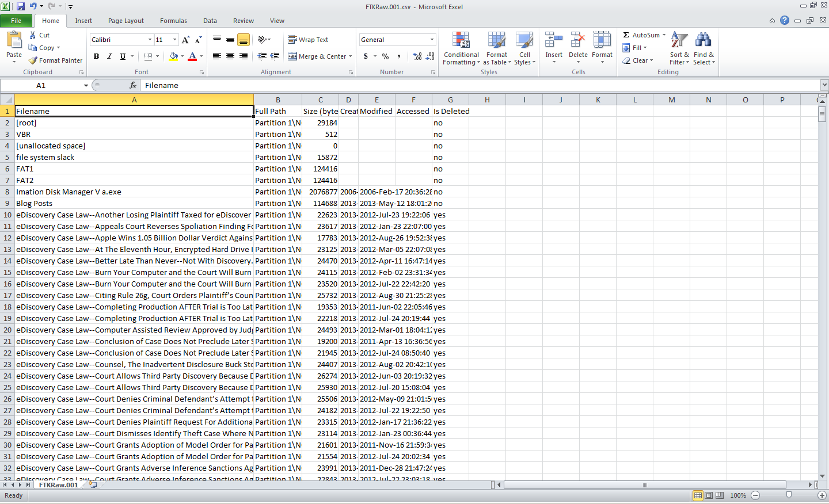The height and width of the screenshot is (504, 829).
Task: Click the Increase Indent icon
Action: click(x=275, y=56)
